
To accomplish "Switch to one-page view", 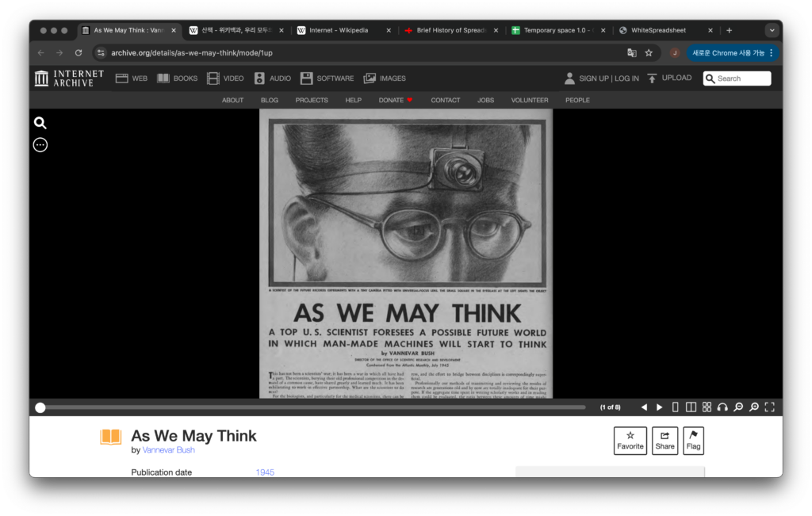I will click(x=676, y=407).
